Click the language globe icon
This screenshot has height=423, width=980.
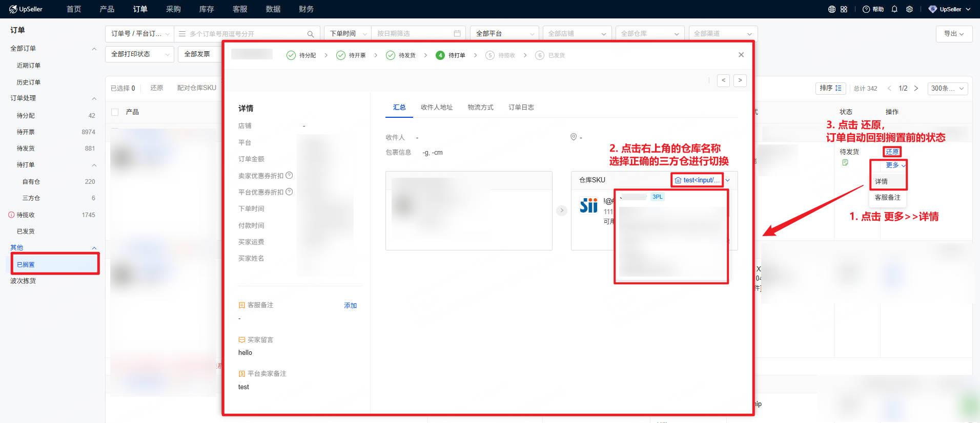pos(831,9)
